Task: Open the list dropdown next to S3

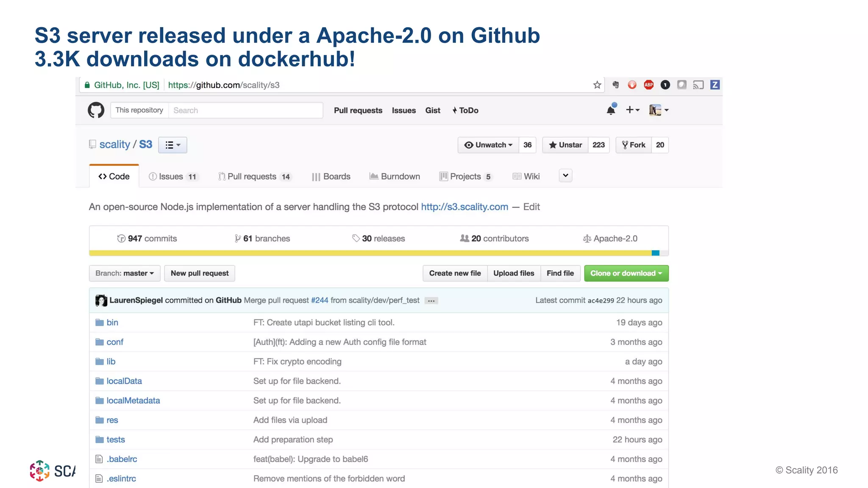Action: tap(172, 145)
